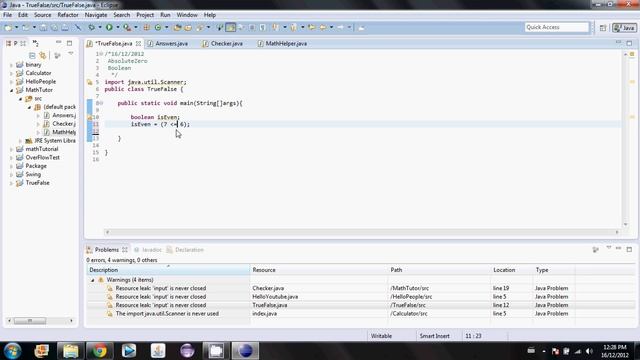This screenshot has width=640, height=360.
Task: Close the TrueFalse.java editor tab
Action: point(138,43)
